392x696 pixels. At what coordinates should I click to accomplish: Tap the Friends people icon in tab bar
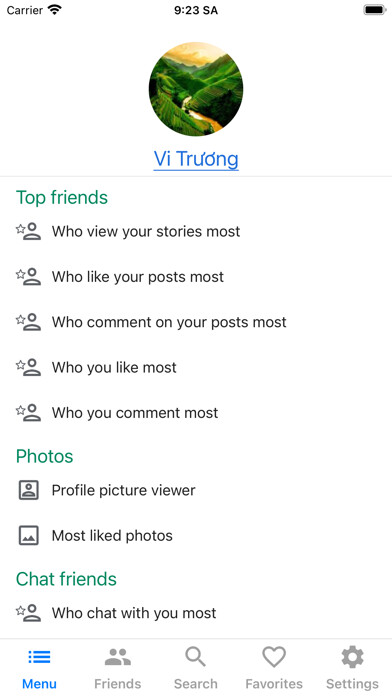(x=118, y=657)
